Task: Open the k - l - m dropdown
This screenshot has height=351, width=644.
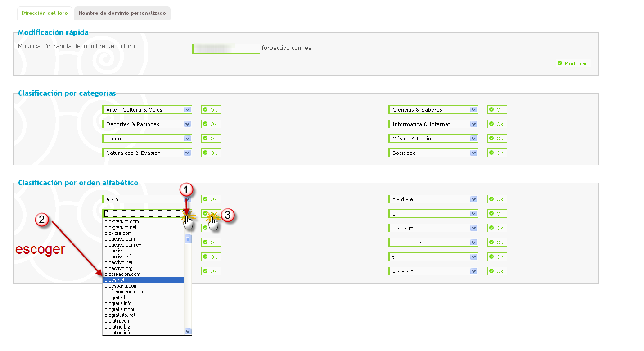Action: click(x=433, y=228)
